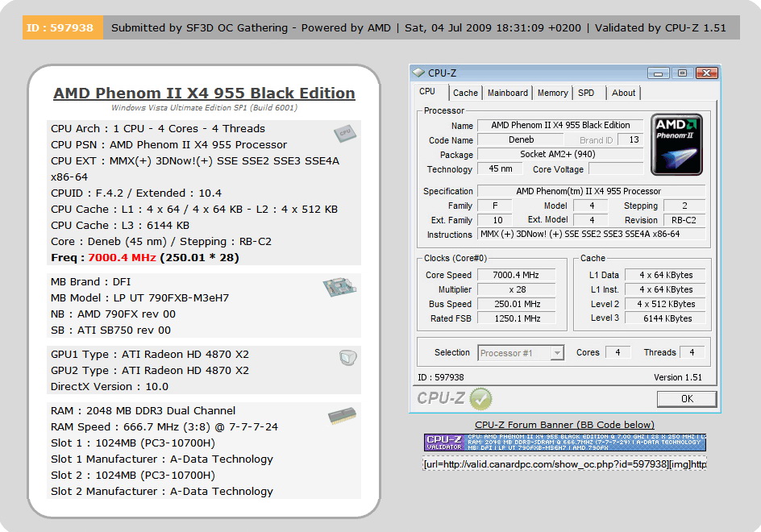This screenshot has height=532, width=761.
Task: Click the BB code URL text field
Action: [x=565, y=464]
